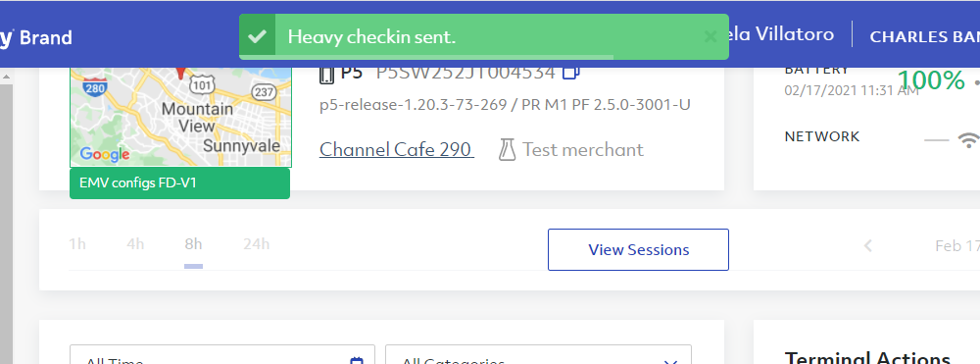Click the red map location pin

(x=180, y=72)
